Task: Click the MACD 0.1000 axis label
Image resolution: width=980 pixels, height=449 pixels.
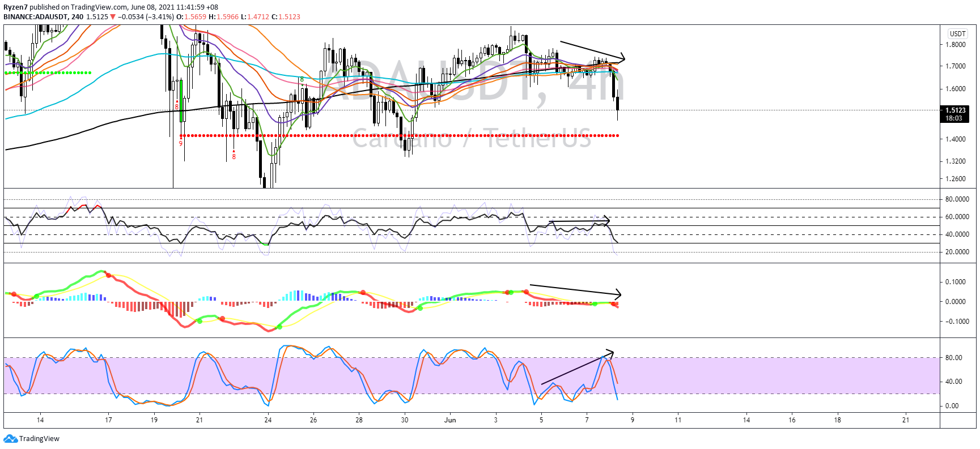Action: (x=956, y=282)
